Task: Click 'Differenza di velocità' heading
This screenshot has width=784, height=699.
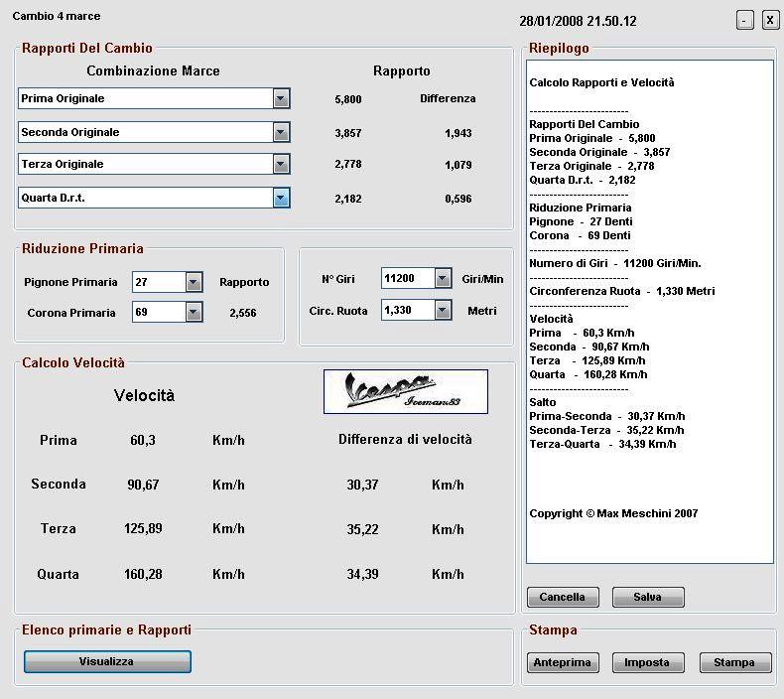Action: [405, 439]
